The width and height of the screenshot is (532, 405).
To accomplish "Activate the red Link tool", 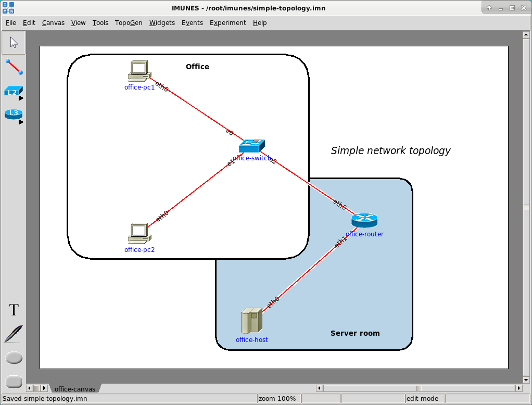I will [14, 67].
